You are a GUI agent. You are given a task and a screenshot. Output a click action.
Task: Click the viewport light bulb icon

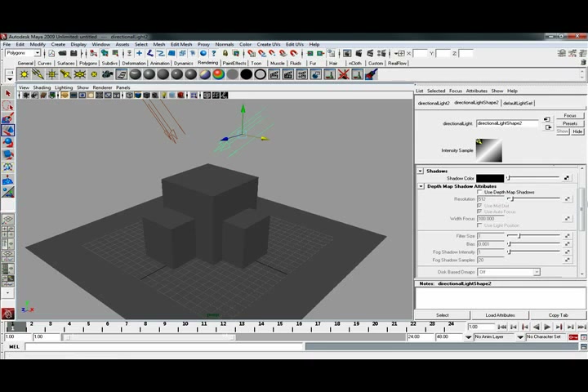[163, 96]
